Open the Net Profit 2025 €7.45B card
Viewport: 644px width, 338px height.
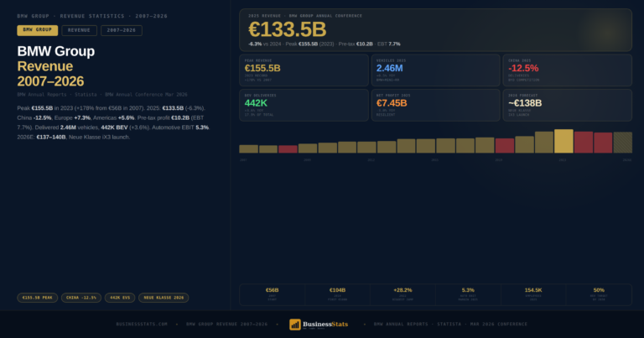[x=436, y=105]
